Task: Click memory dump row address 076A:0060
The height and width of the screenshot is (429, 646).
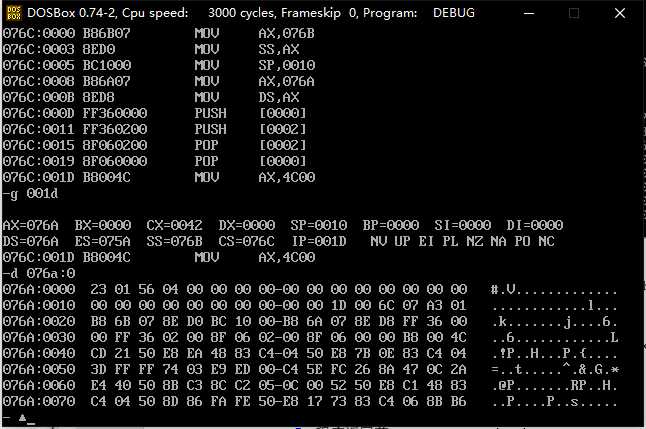Action: (x=39, y=385)
